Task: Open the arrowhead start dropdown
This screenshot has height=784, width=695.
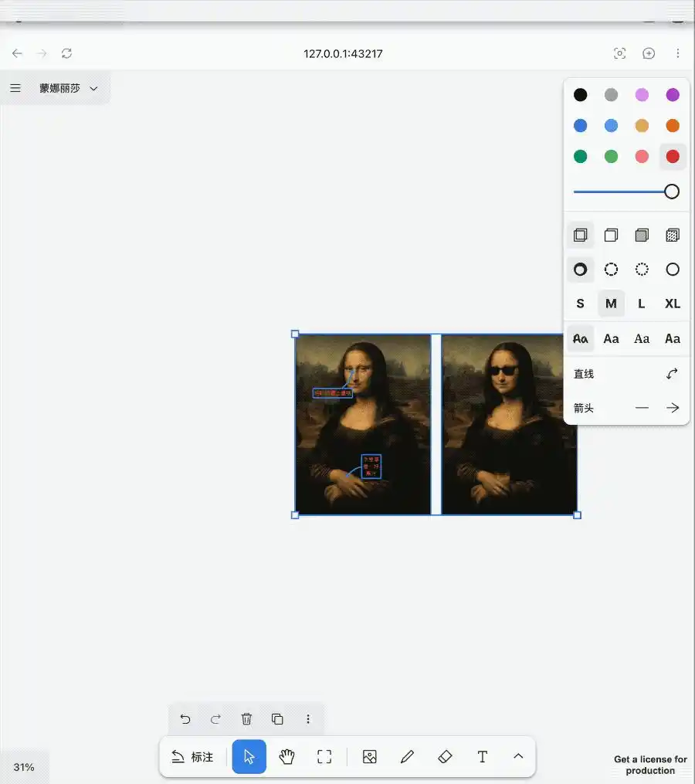Action: [642, 408]
